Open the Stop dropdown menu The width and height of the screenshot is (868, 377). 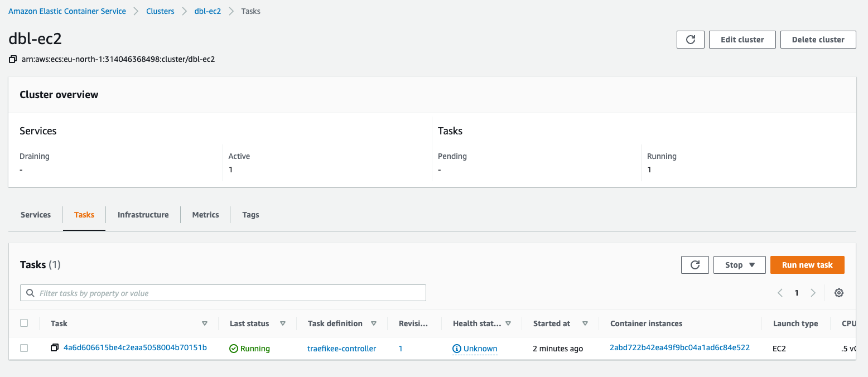(740, 265)
